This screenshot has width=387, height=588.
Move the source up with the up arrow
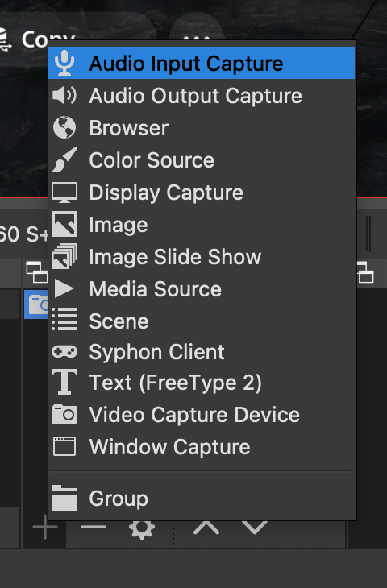(206, 528)
